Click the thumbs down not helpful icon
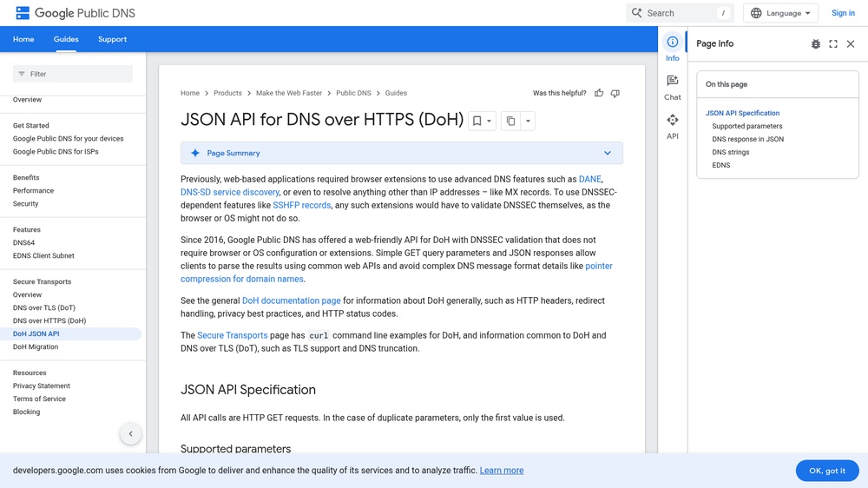The image size is (868, 488). coord(615,93)
